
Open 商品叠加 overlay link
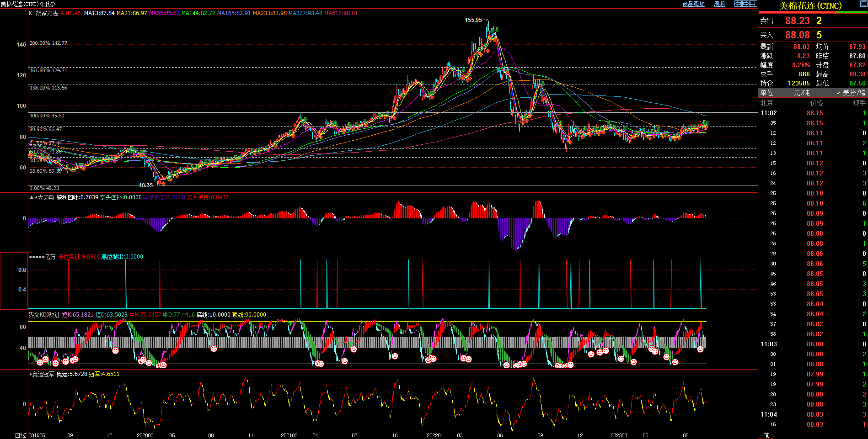(x=693, y=4)
